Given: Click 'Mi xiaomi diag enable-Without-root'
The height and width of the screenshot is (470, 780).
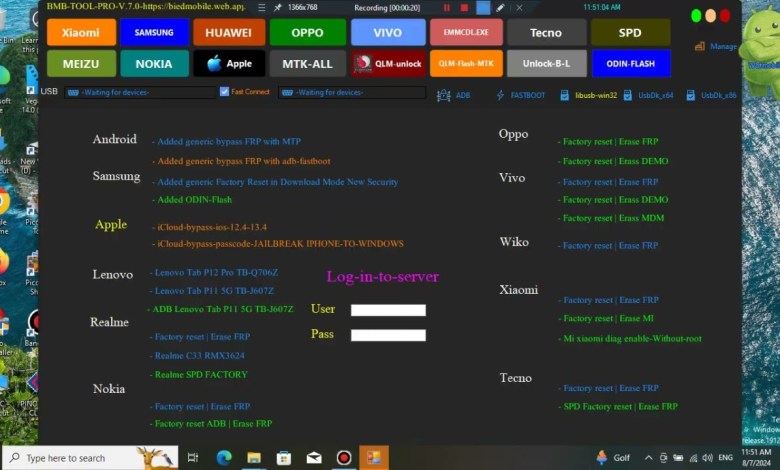Looking at the screenshot, I should [630, 339].
